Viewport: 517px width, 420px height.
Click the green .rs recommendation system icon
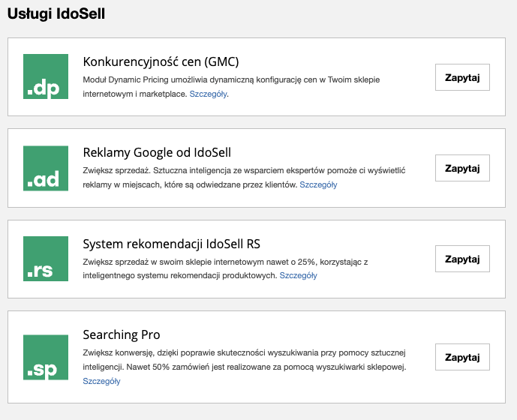coord(46,259)
